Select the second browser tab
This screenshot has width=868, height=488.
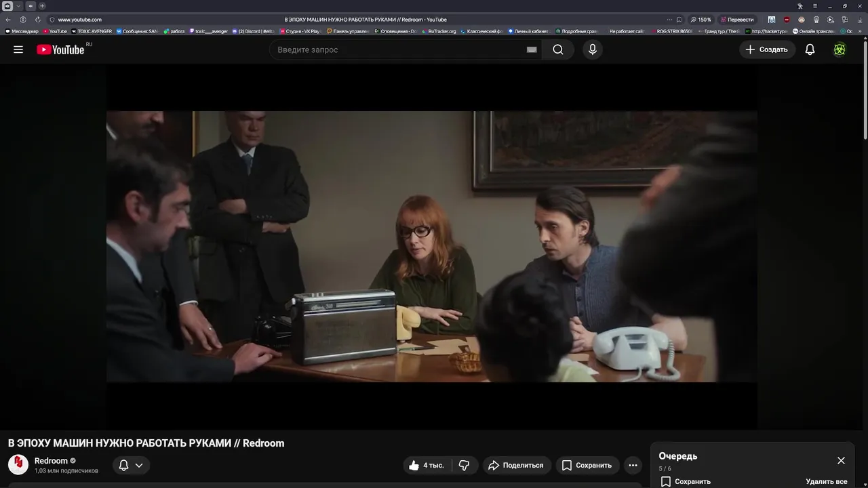[31, 6]
